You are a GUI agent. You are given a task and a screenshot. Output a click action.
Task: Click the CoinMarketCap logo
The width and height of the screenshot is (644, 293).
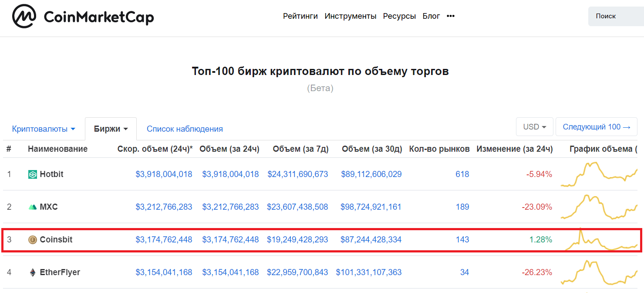pyautogui.click(x=83, y=17)
